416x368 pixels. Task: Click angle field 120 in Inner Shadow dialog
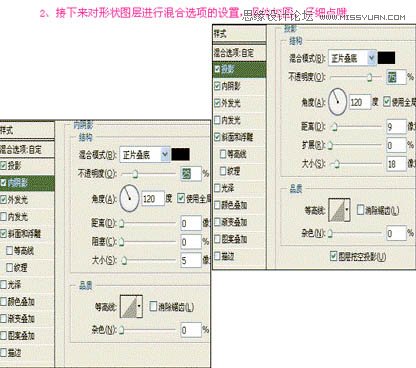pos(153,199)
